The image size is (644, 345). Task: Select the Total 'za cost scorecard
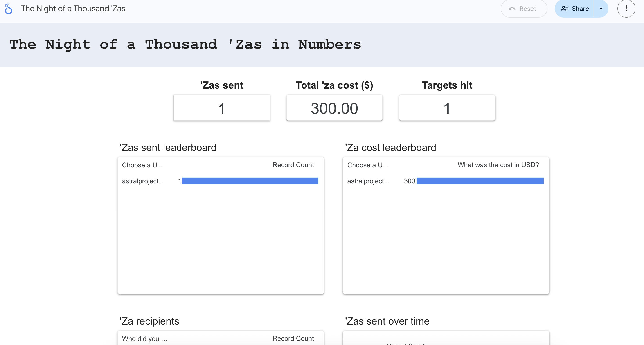(334, 108)
